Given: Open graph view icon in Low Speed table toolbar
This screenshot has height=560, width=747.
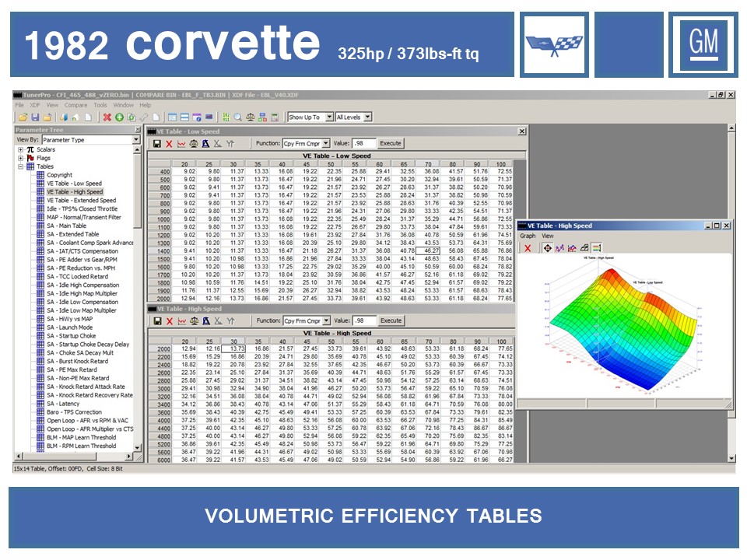Looking at the screenshot, I should (x=181, y=144).
